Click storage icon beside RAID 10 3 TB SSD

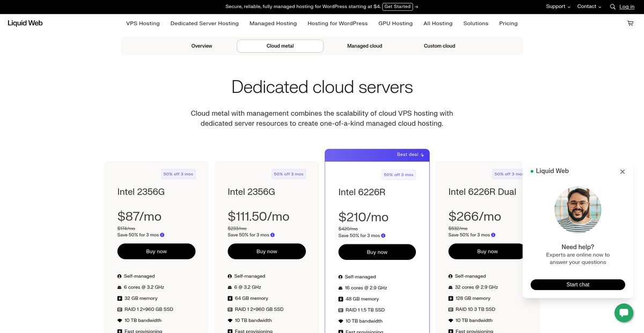point(450,309)
